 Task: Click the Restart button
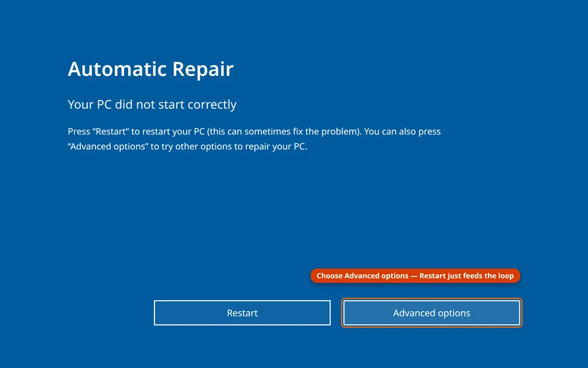(x=242, y=313)
